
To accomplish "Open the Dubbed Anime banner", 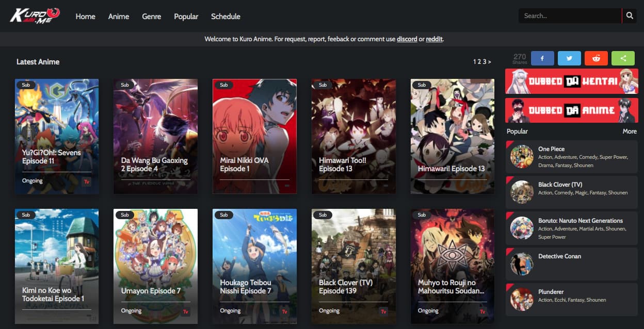I will pos(572,110).
